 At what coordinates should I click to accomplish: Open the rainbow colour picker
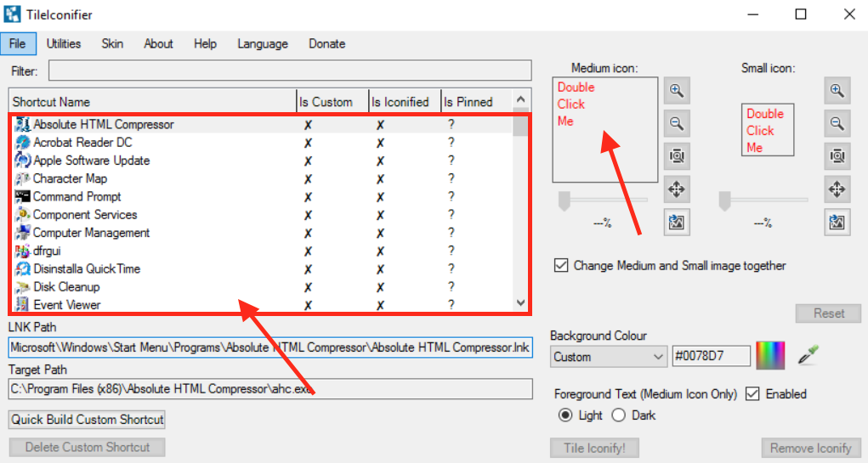tap(770, 356)
